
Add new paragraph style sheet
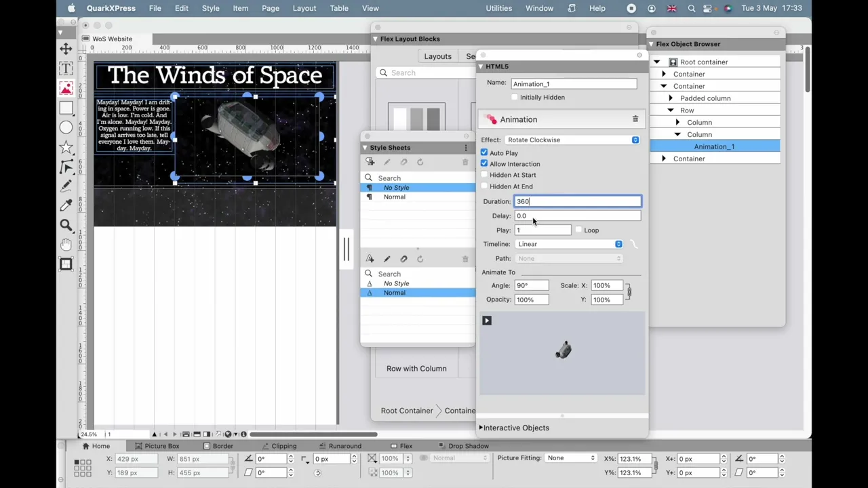pos(370,162)
